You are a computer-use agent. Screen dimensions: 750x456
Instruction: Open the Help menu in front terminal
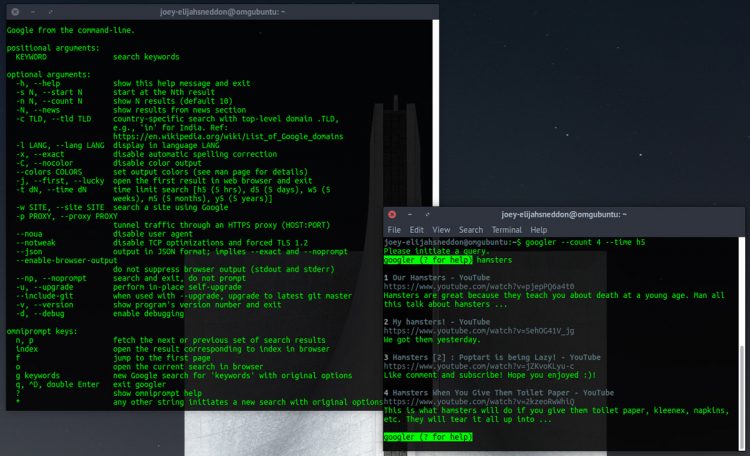coord(539,230)
